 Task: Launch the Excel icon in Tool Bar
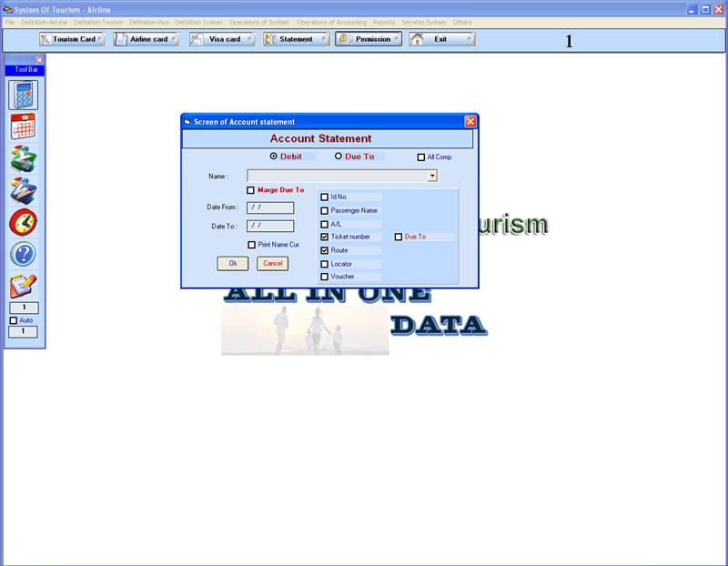24,159
